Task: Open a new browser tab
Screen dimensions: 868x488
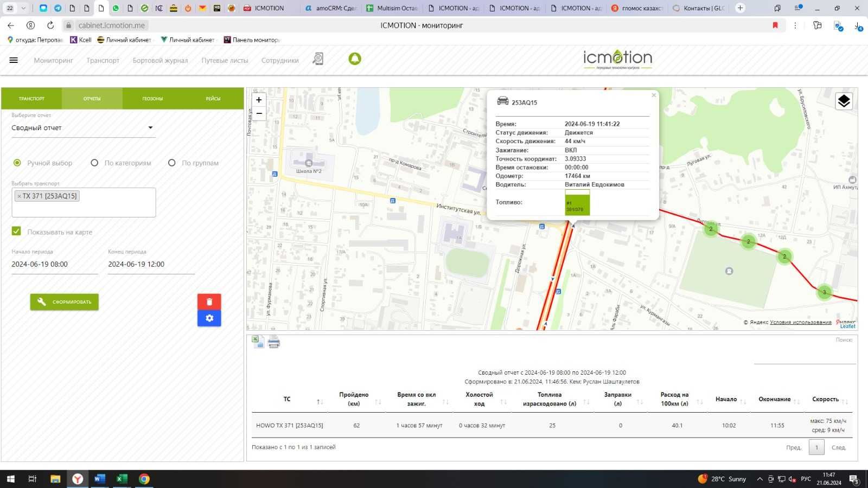Action: coord(740,8)
